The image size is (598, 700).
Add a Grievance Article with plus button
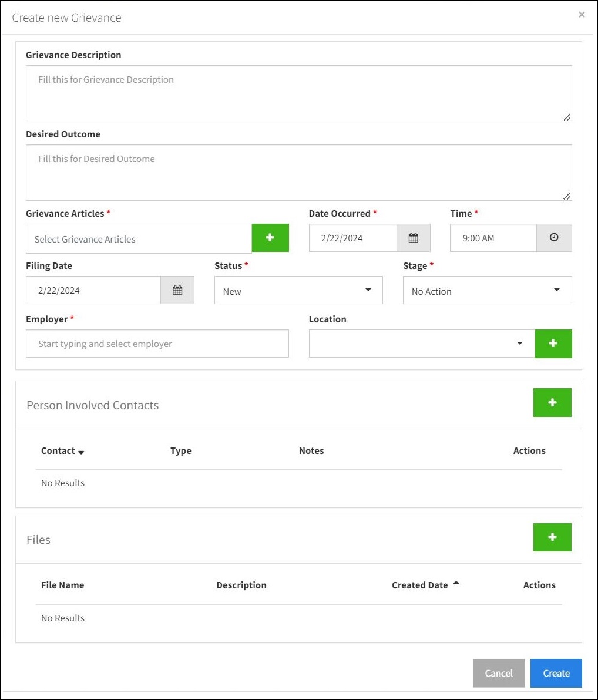click(270, 238)
